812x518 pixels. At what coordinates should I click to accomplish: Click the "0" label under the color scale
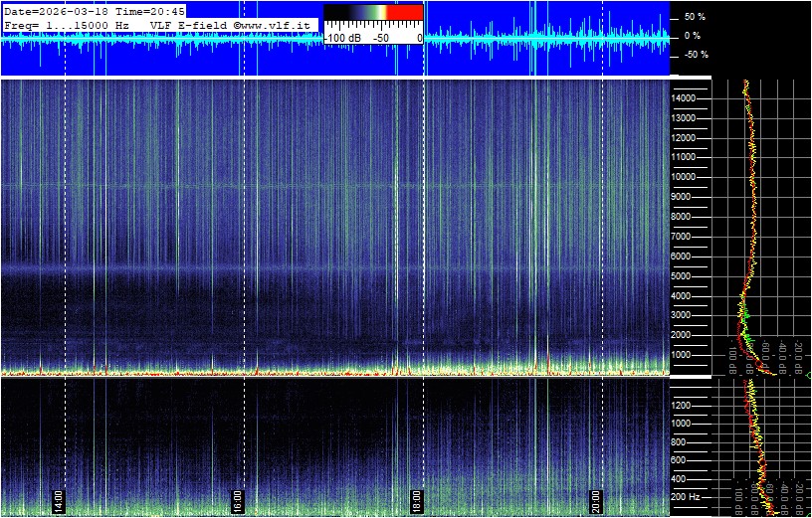coord(419,39)
